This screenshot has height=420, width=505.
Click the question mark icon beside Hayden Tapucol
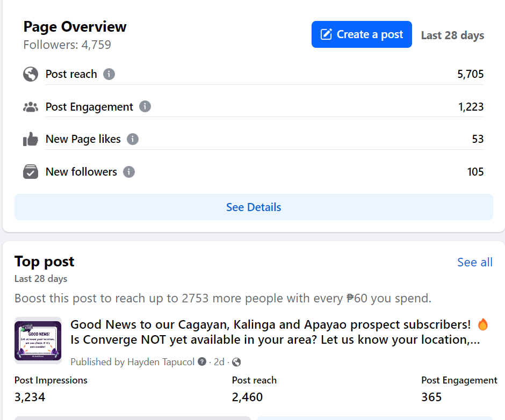202,361
